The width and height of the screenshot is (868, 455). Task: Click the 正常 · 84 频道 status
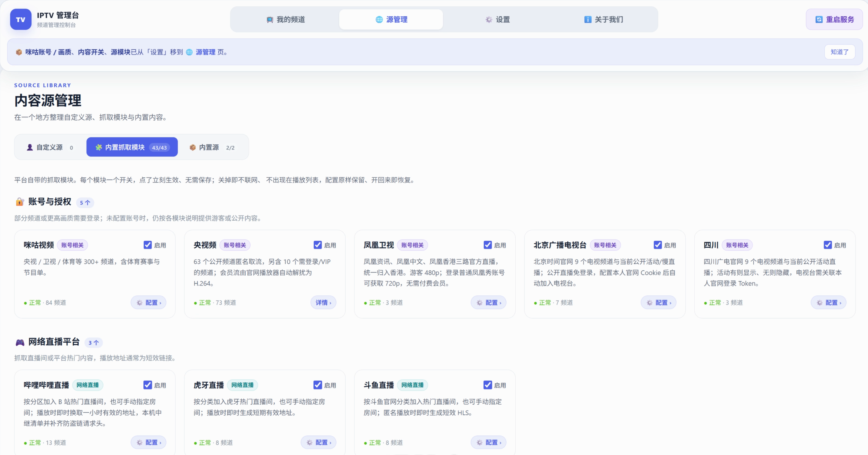45,302
